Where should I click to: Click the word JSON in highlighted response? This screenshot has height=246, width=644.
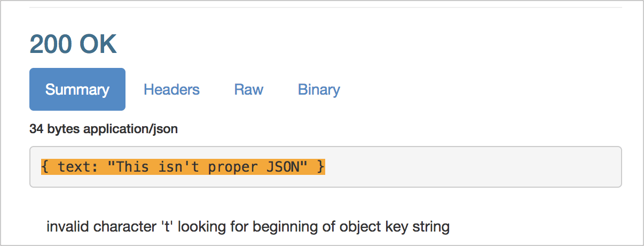[283, 167]
